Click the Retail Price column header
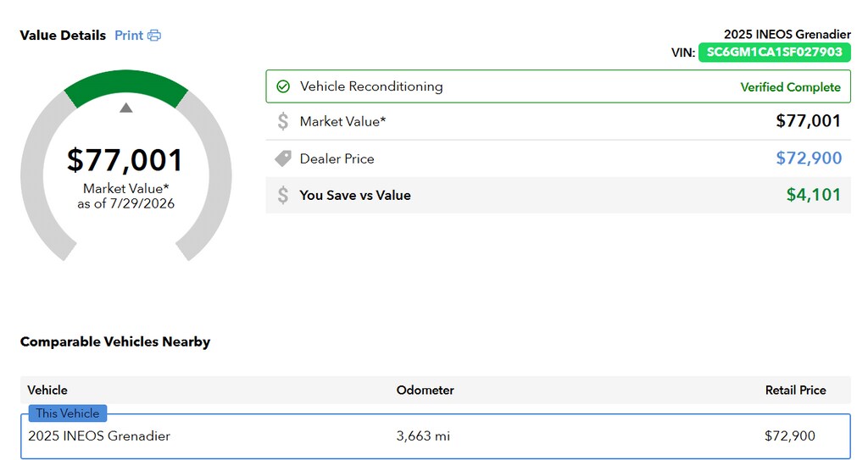 click(795, 391)
